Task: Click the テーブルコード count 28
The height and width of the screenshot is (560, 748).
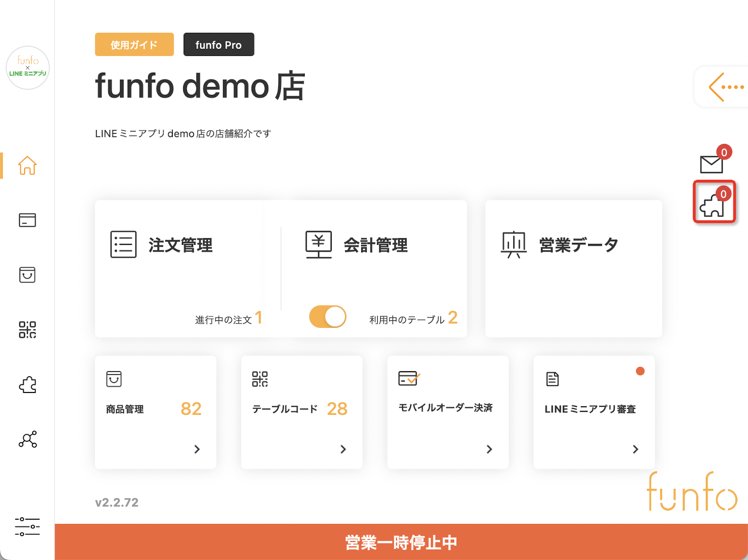Action: [337, 409]
